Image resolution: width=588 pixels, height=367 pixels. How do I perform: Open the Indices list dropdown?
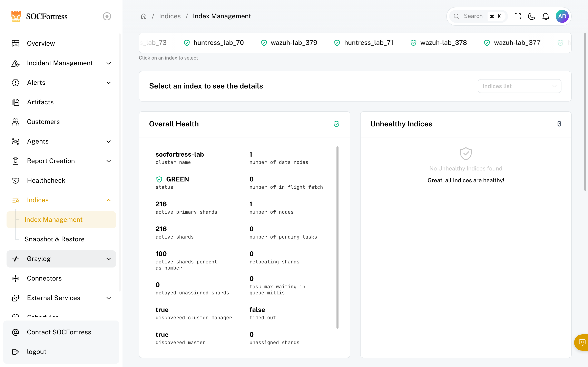pos(519,86)
